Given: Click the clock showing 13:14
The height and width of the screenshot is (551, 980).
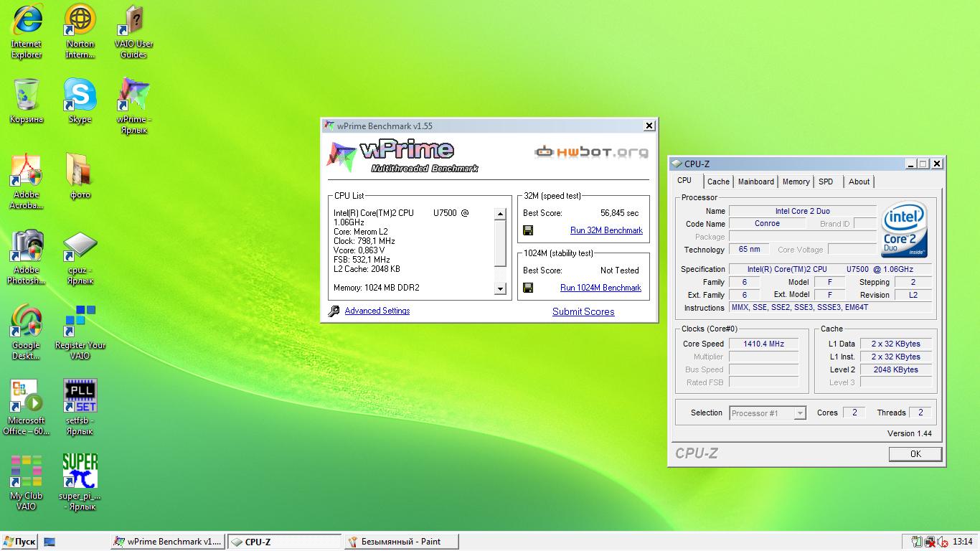Looking at the screenshot, I should [962, 542].
